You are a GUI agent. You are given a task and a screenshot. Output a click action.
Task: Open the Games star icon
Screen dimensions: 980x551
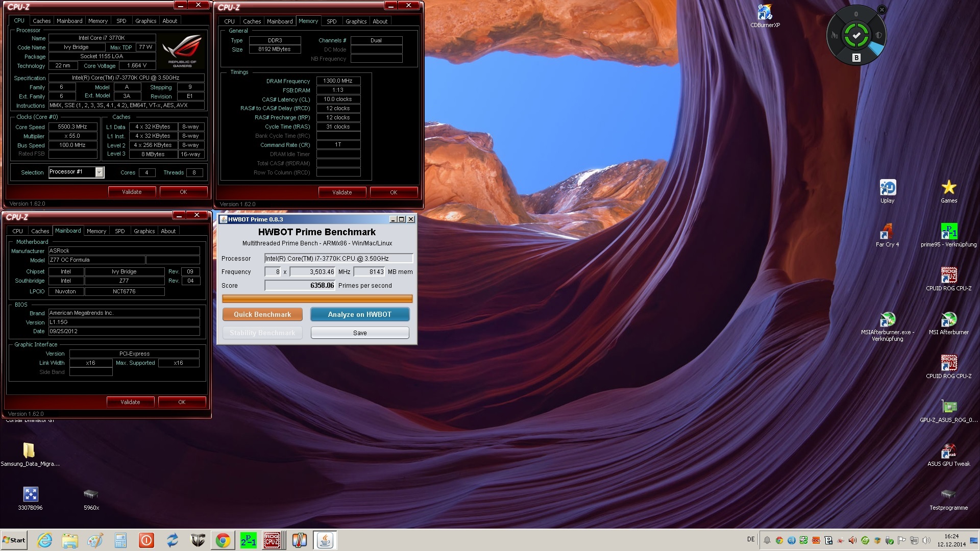click(x=948, y=191)
